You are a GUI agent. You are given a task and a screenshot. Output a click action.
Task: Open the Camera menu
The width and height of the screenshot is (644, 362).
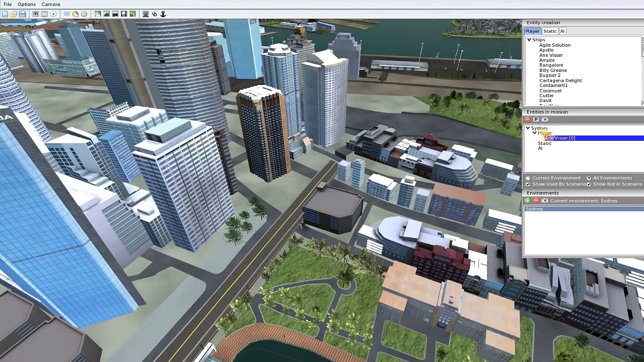tap(51, 4)
